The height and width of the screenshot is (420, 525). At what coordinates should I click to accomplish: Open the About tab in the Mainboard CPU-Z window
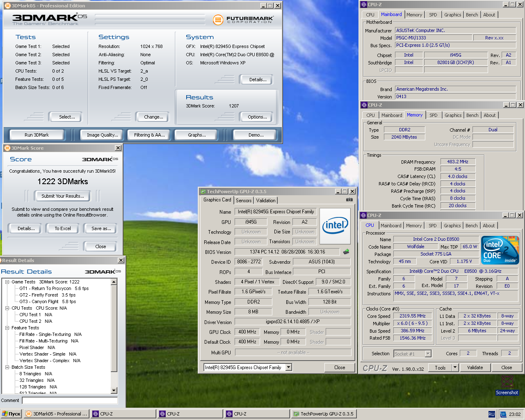pos(489,15)
